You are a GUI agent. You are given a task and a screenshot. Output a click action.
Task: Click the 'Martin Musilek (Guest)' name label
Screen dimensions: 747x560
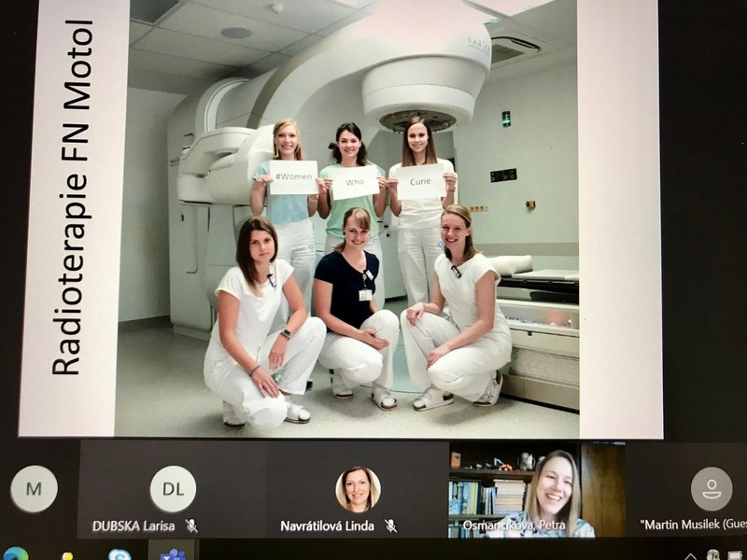click(694, 525)
